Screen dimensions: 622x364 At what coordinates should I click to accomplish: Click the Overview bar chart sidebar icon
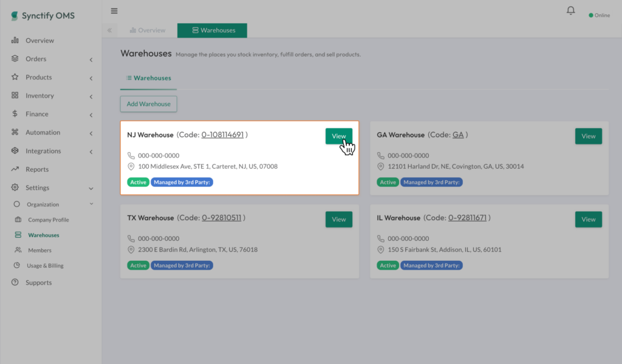[x=15, y=40]
